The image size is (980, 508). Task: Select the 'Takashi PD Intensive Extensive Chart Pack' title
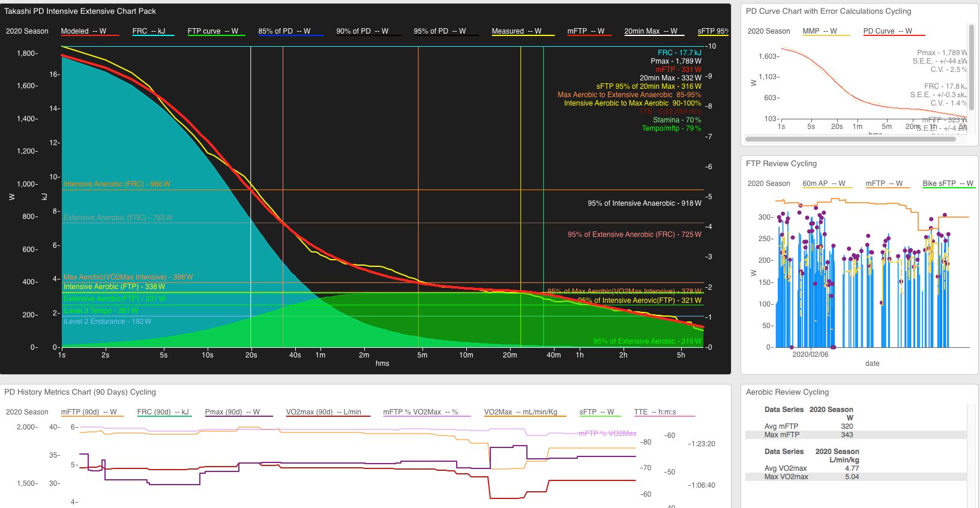(x=80, y=11)
